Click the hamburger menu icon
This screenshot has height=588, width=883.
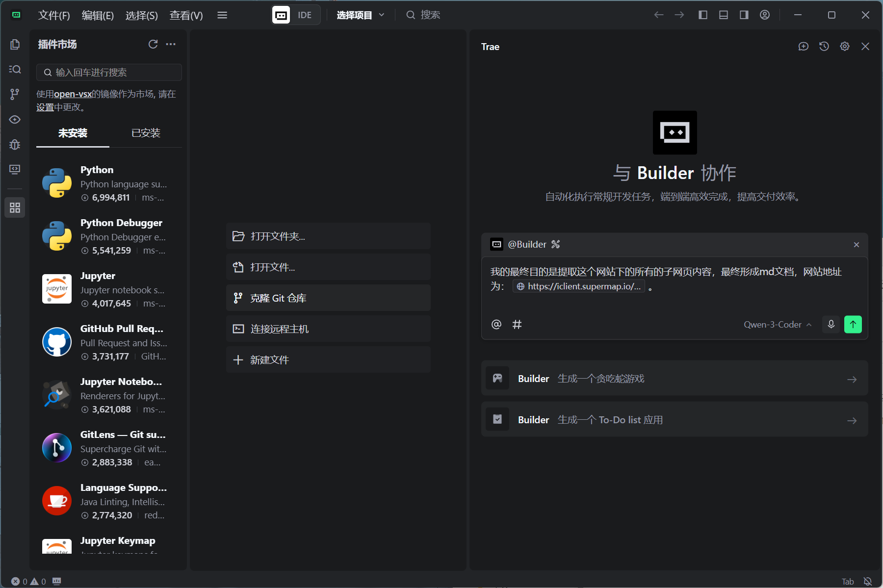[x=222, y=15]
